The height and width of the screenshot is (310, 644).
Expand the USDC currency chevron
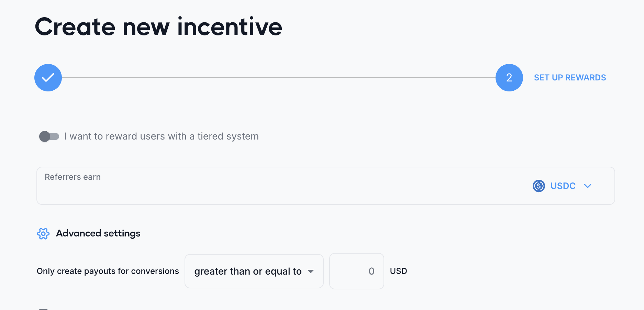(588, 186)
